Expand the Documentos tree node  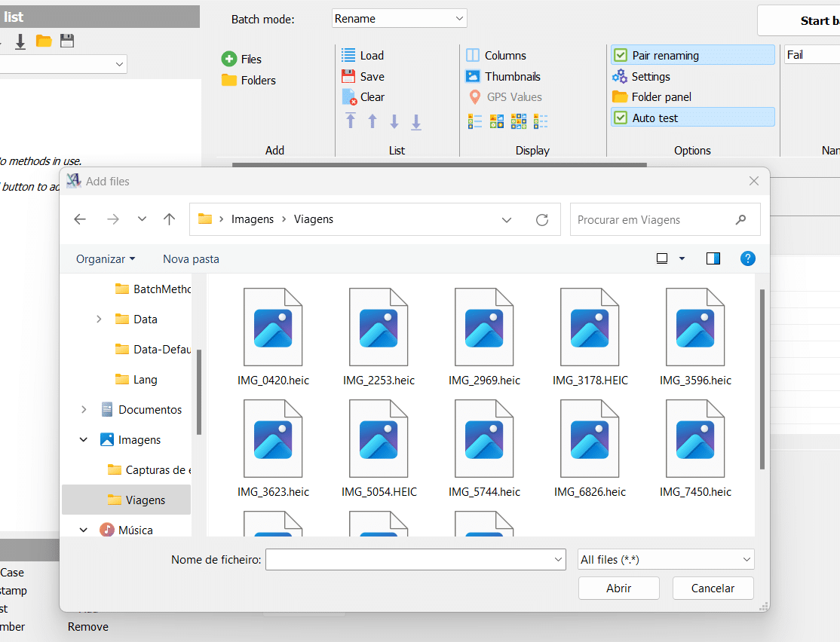(84, 409)
